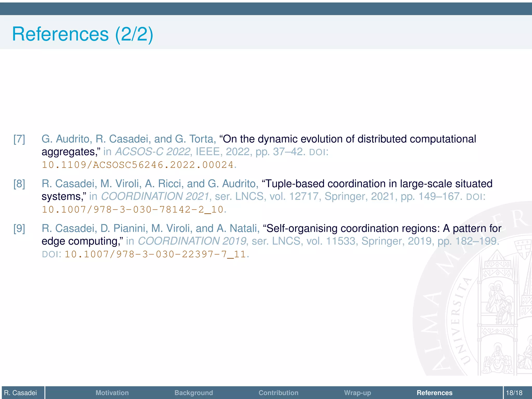Open DOI link 10.1007/978-3-030-78142-2_10

pyautogui.click(x=133, y=209)
